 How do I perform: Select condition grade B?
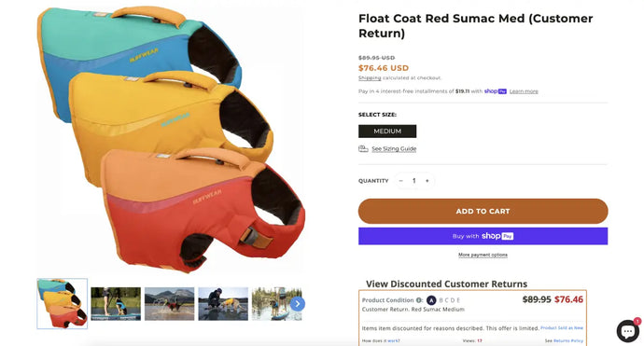pos(441,300)
